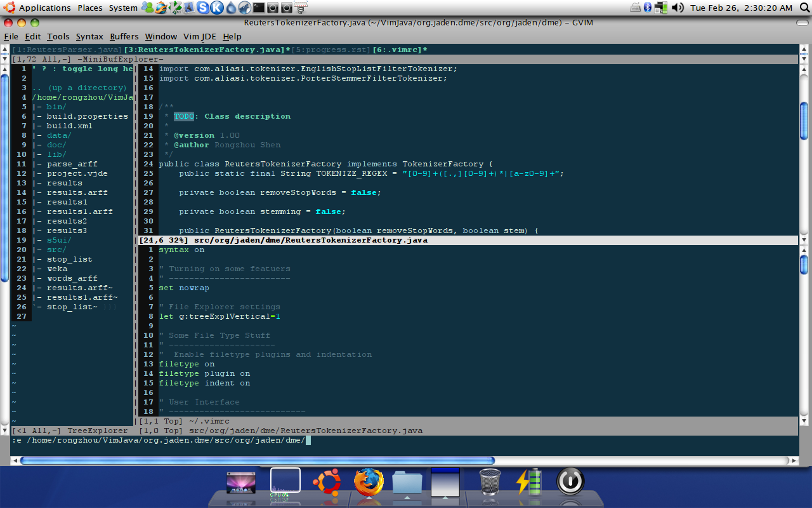Open Firefox from the dock
Image resolution: width=812 pixels, height=508 pixels.
[369, 481]
